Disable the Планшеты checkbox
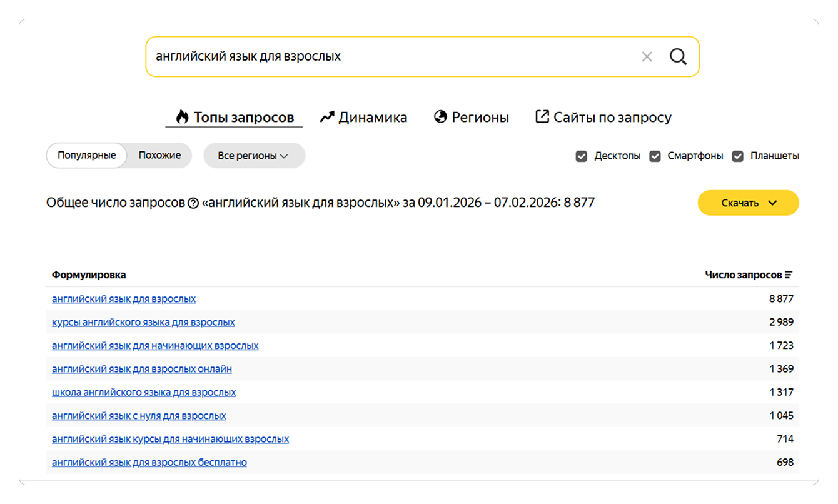838x504 pixels. [738, 156]
